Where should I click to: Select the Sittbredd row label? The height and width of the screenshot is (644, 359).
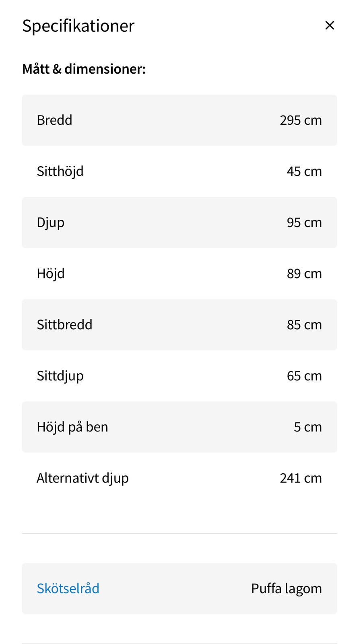coord(64,324)
